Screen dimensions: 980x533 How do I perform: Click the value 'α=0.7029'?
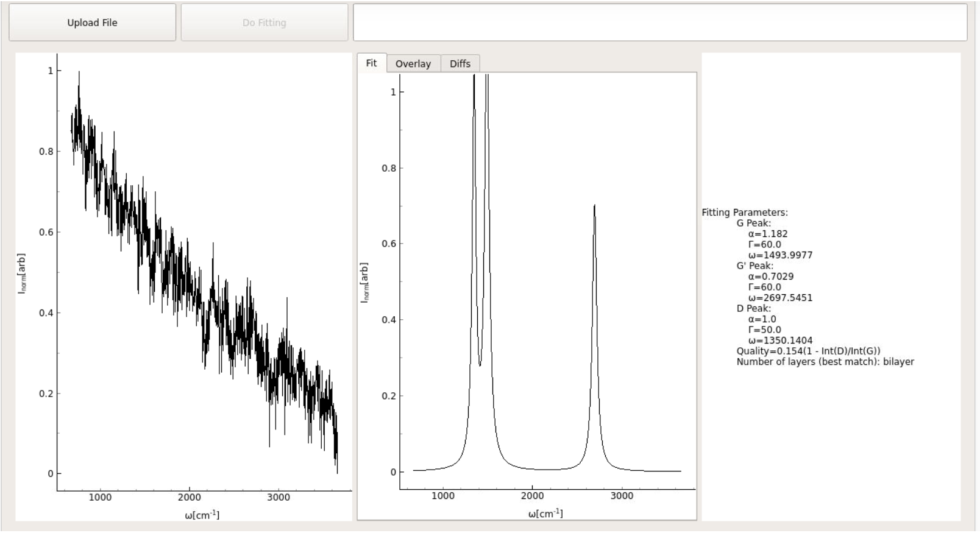pos(771,277)
